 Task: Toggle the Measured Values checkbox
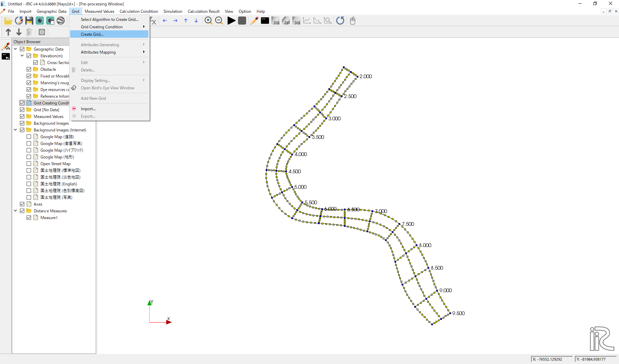click(22, 117)
